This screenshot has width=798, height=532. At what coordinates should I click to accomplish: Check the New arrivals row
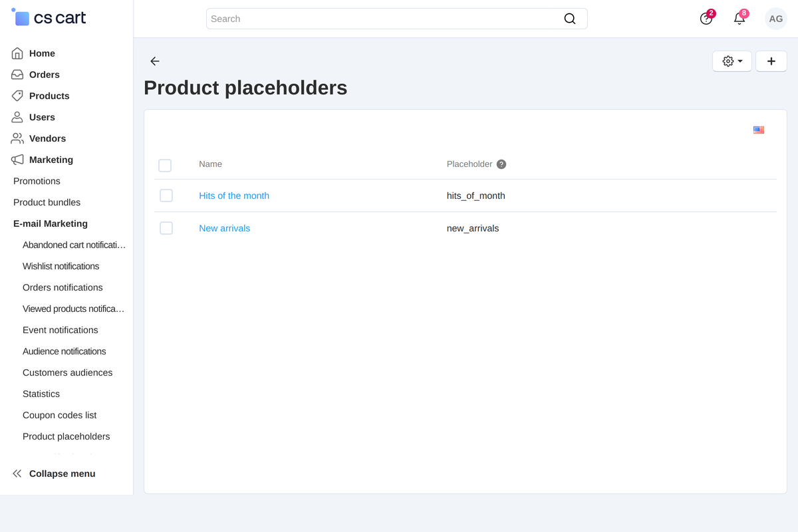click(x=166, y=228)
